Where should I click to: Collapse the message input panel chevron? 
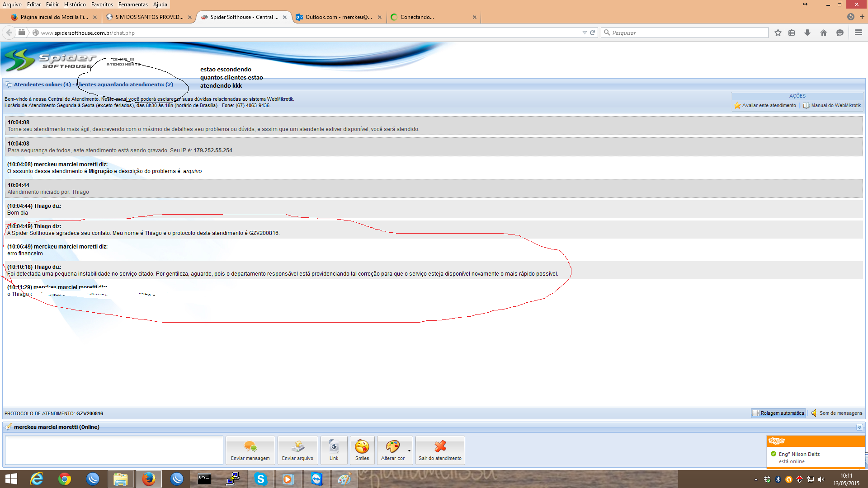tap(859, 427)
